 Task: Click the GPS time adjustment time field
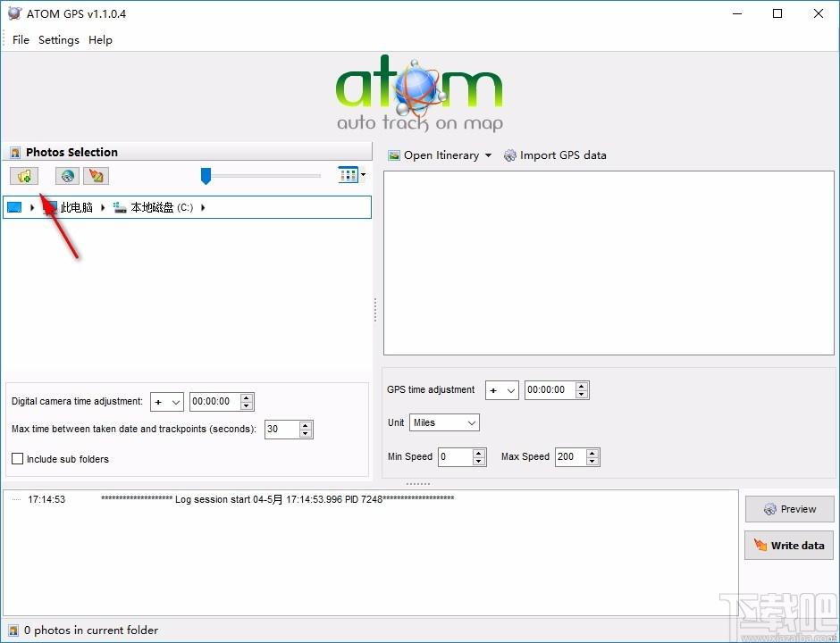(x=550, y=390)
